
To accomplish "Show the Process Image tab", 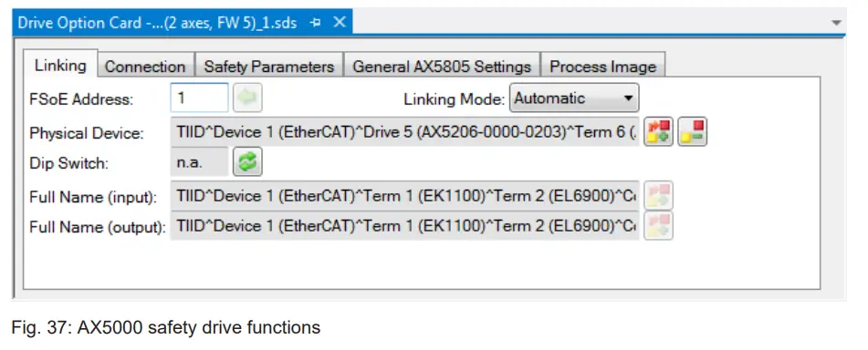I will 602,67.
